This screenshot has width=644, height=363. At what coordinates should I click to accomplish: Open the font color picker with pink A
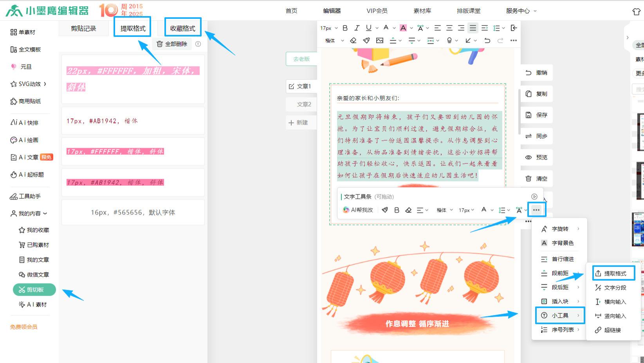404,28
